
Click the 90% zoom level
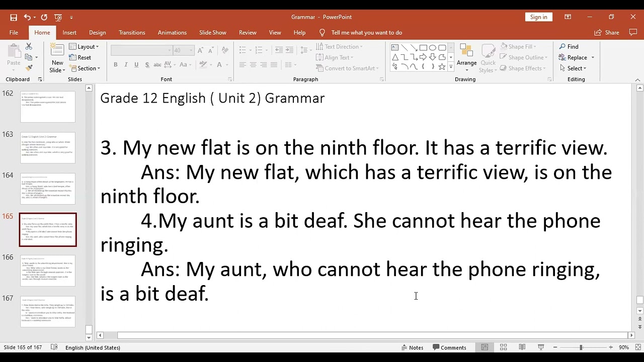click(624, 347)
